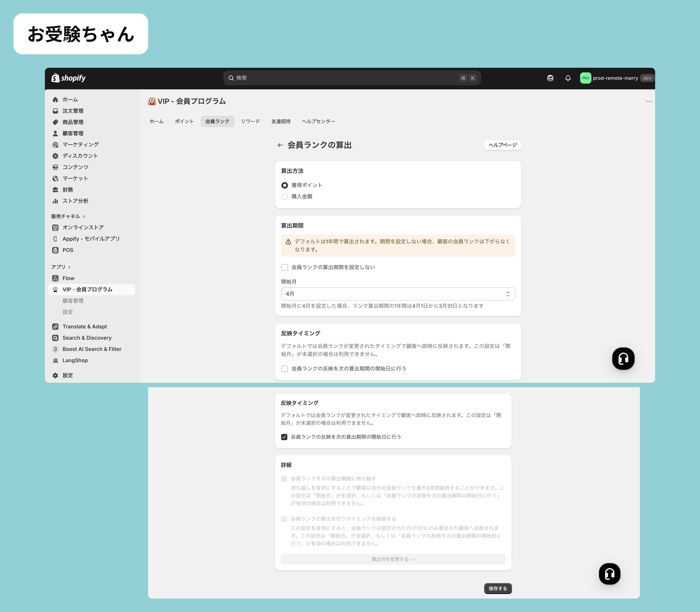Click the Shopify logo in header
The width and height of the screenshot is (700, 612).
[x=68, y=78]
